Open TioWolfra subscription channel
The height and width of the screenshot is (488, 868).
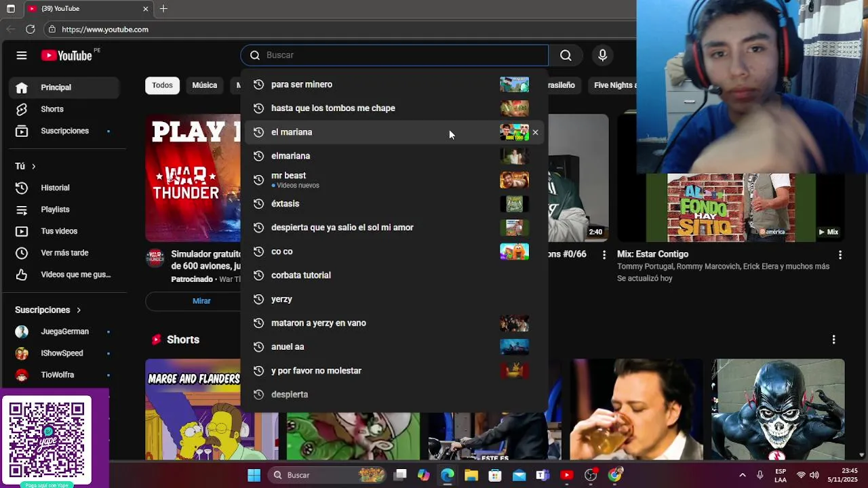64,375
